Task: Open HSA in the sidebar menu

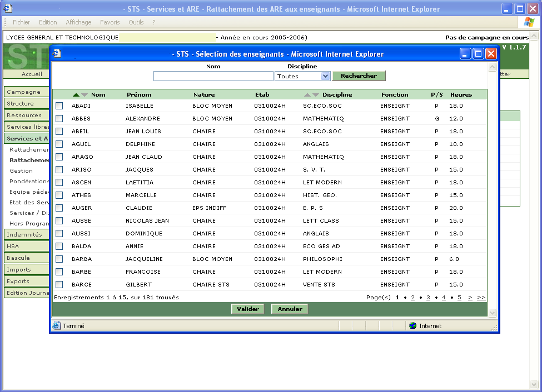Action: pos(26,247)
